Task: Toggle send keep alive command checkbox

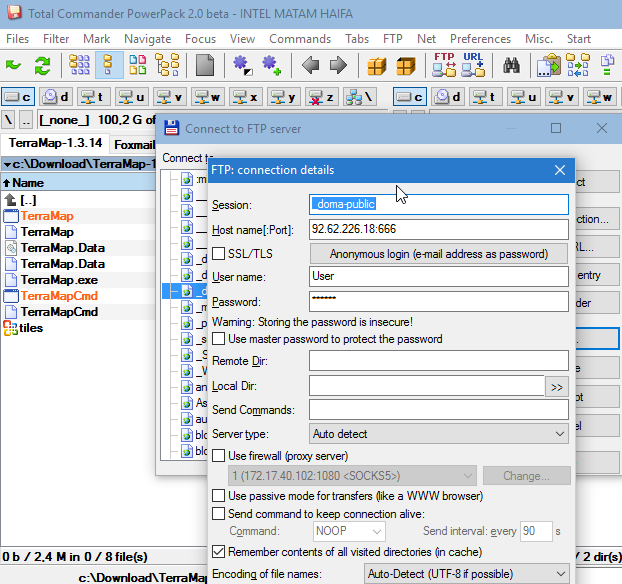Action: [x=219, y=514]
